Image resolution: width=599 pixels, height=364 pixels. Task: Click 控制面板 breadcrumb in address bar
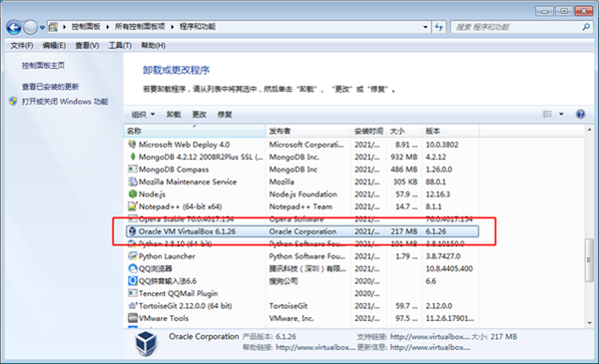86,27
